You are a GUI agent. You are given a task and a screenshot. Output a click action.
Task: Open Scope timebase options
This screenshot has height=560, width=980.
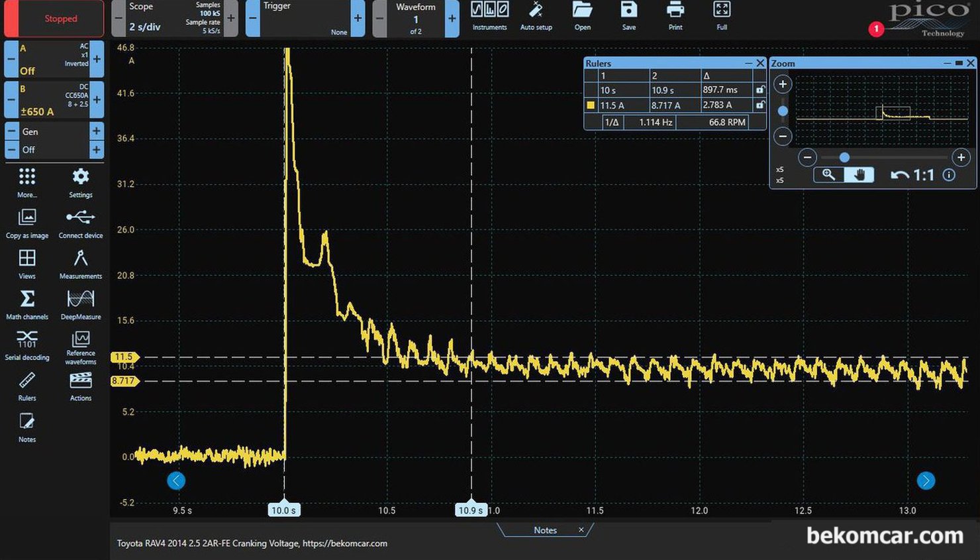click(174, 18)
